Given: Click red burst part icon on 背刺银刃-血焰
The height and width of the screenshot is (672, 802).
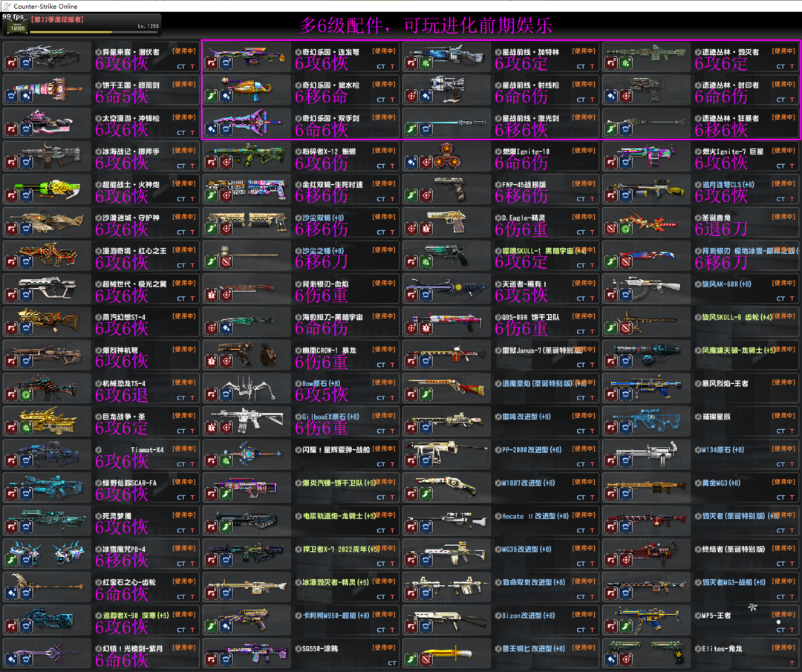Looking at the screenshot, I should click(212, 296).
